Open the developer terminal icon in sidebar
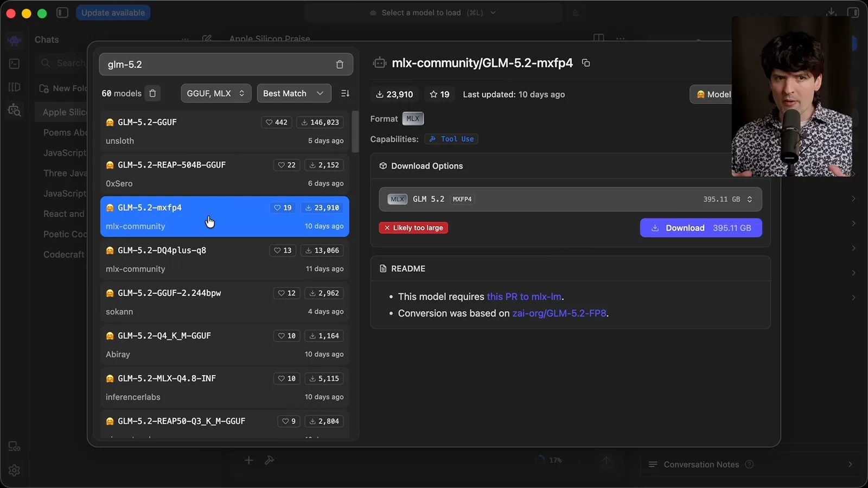This screenshot has height=488, width=868. click(15, 63)
